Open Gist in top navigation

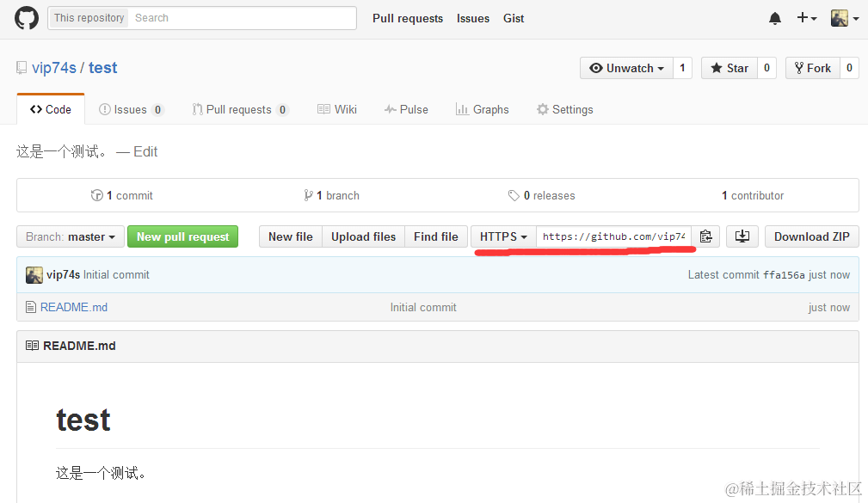pyautogui.click(x=514, y=18)
